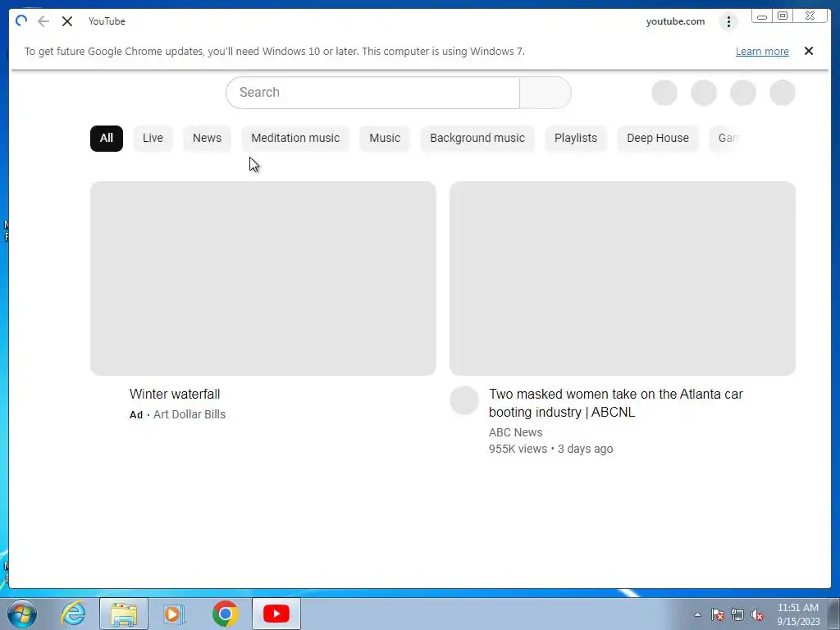
Task: Choose the Meditation music chip
Action: (295, 138)
